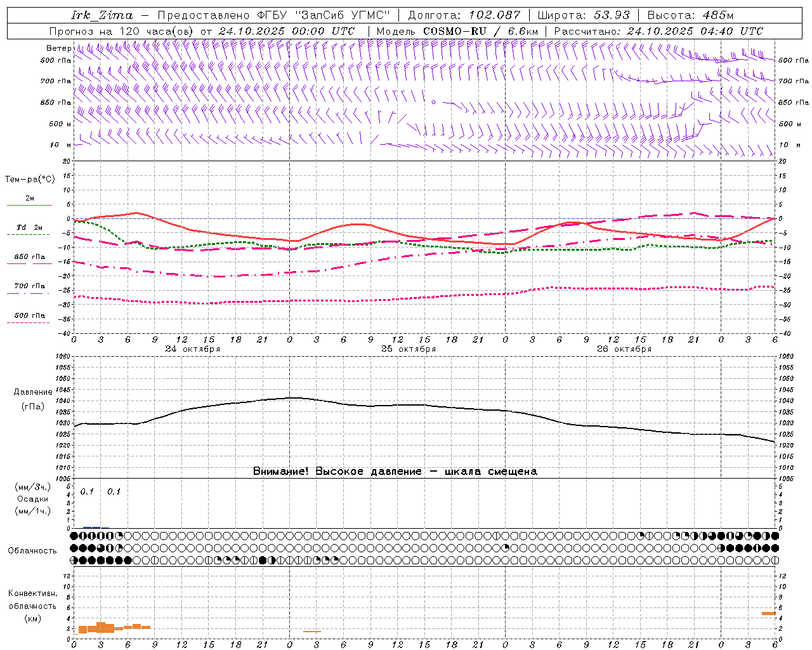The image size is (812, 650).
Task: Click the orange convective bar at chart's right end
Action: (x=769, y=613)
